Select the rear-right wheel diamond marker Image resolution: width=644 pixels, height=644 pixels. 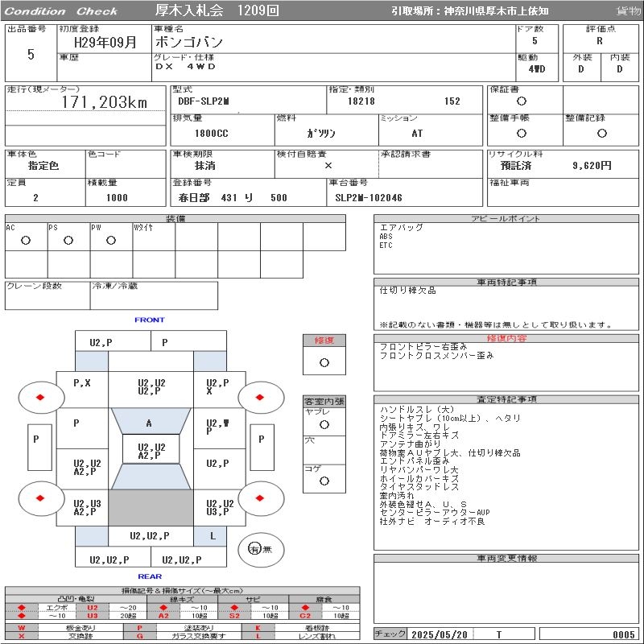pos(261,497)
